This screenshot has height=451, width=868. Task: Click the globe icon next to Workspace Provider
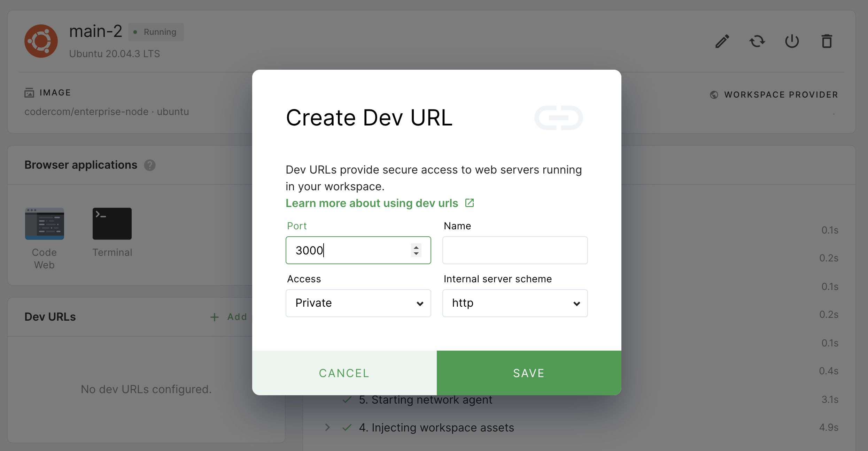(x=714, y=94)
